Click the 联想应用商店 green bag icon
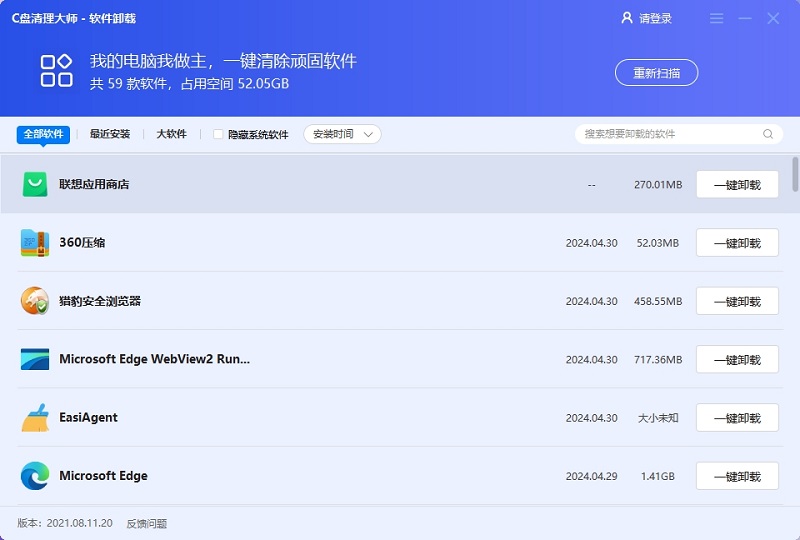 tap(35, 184)
